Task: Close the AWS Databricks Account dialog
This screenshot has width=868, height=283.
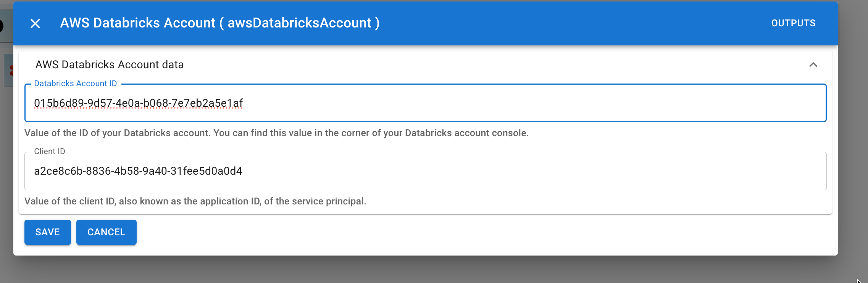Action: click(x=35, y=23)
